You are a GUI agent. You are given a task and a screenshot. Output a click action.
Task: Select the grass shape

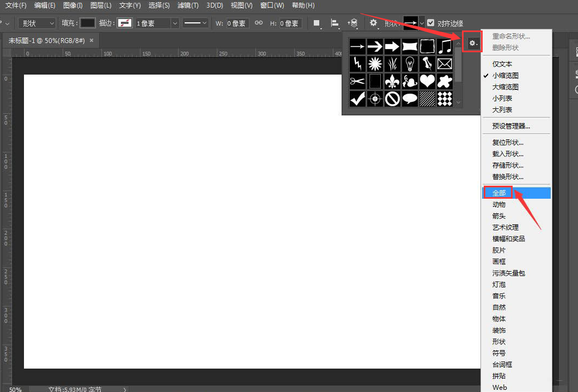(x=392, y=64)
